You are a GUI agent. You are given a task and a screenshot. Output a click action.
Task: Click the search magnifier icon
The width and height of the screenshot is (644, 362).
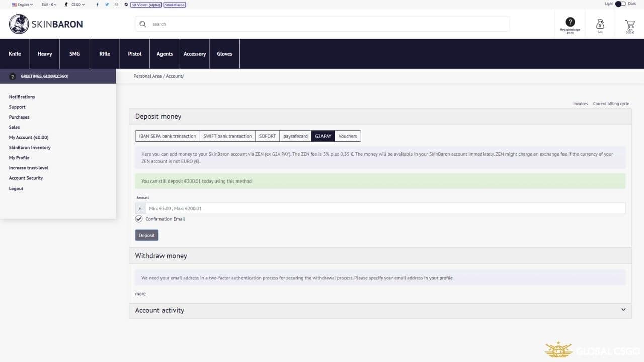click(x=143, y=24)
